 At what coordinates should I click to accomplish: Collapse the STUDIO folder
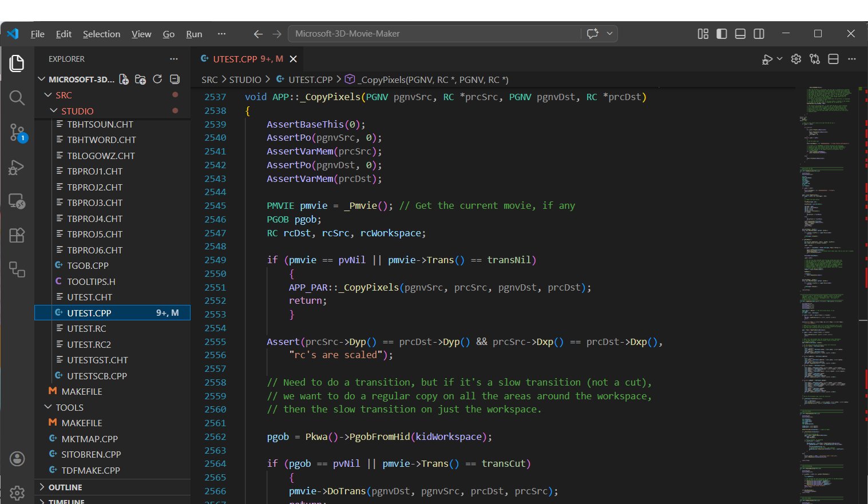coord(54,111)
